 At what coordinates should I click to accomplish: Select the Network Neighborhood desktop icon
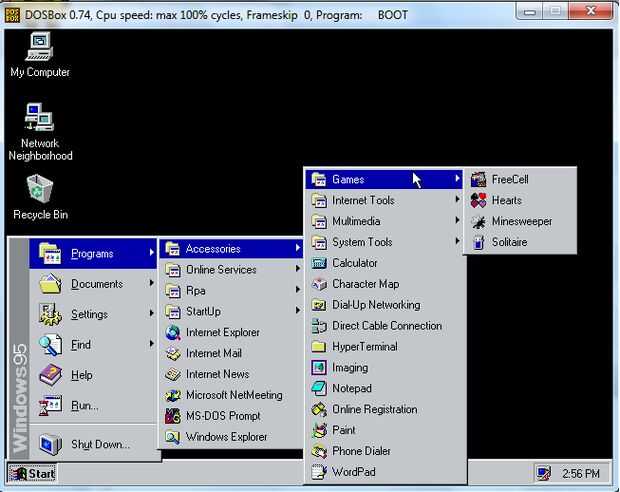click(x=40, y=117)
